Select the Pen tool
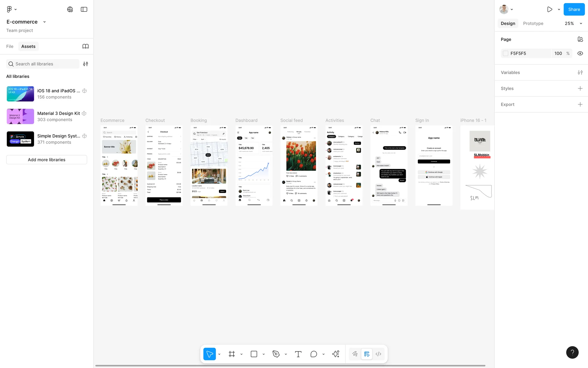This screenshot has width=588, height=368. 276,354
